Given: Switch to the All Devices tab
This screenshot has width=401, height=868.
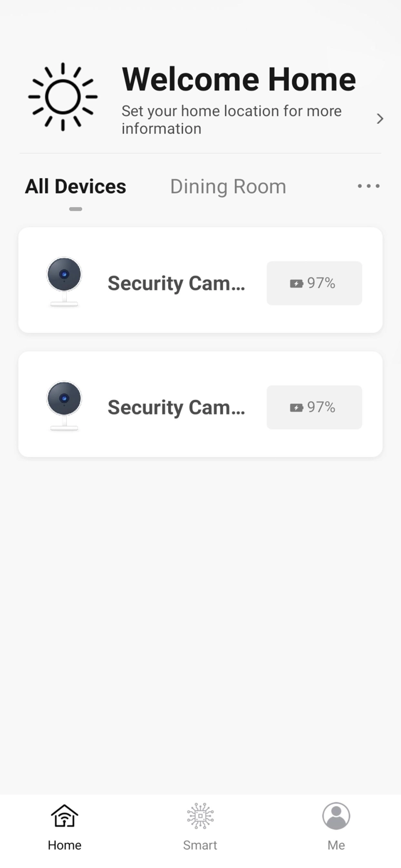Looking at the screenshot, I should point(75,186).
